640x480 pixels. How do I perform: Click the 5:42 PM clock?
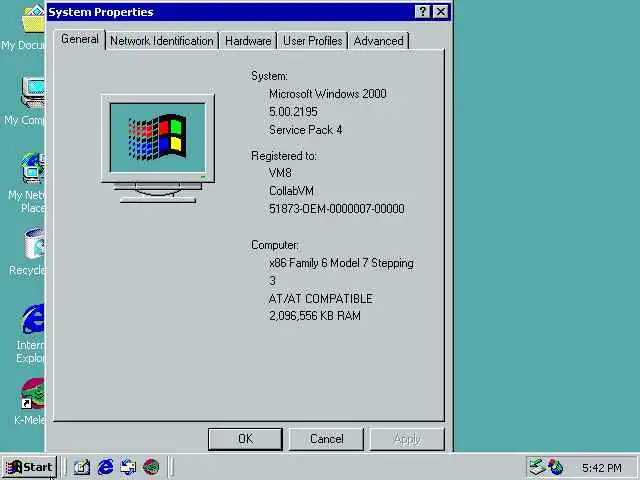click(x=602, y=468)
